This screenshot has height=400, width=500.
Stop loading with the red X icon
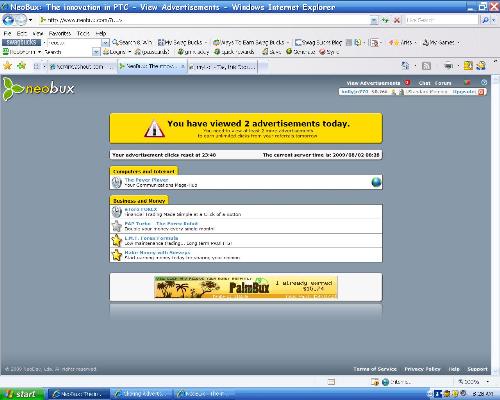tap(397, 20)
